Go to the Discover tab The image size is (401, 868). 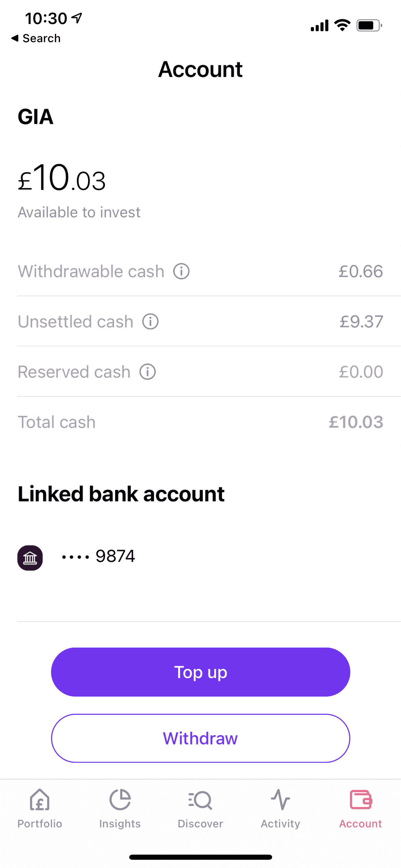(x=200, y=809)
